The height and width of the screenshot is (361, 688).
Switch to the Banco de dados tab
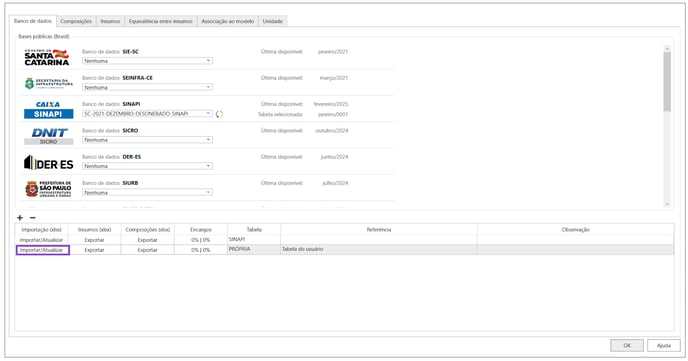(x=32, y=21)
